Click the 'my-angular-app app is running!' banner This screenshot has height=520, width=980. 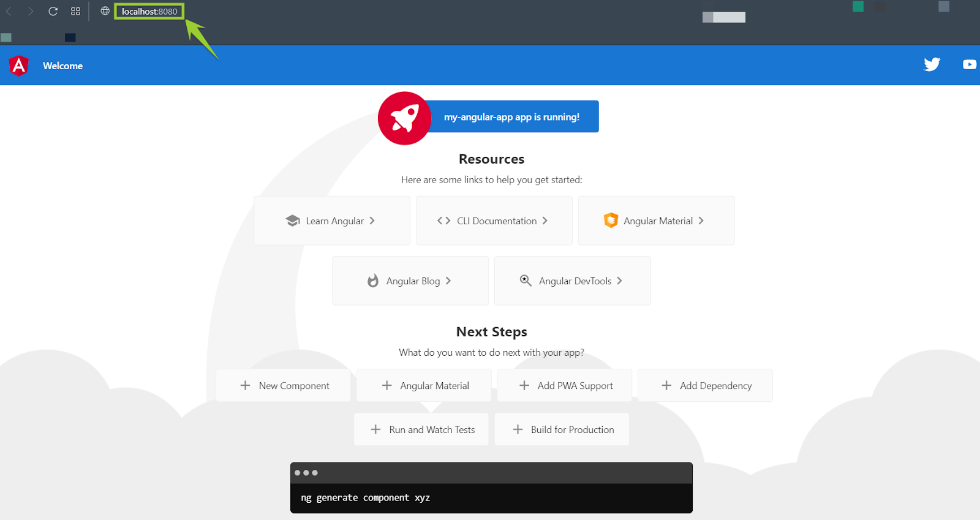tap(511, 116)
